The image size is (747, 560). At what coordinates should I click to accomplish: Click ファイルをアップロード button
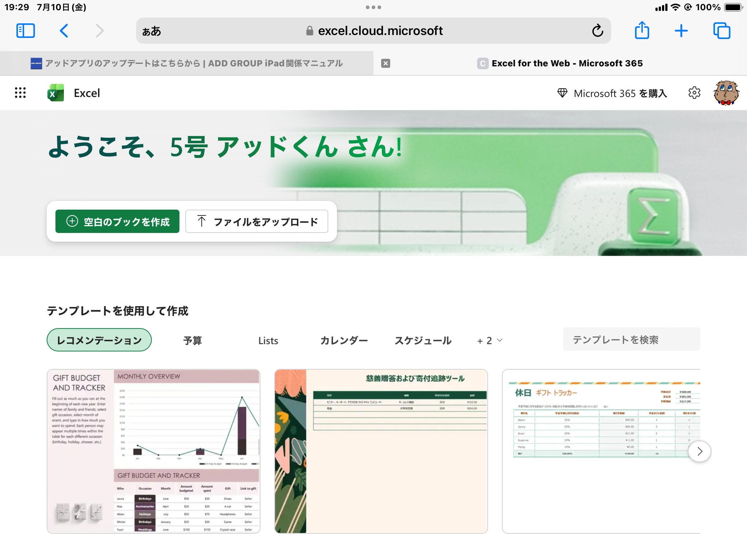point(257,221)
